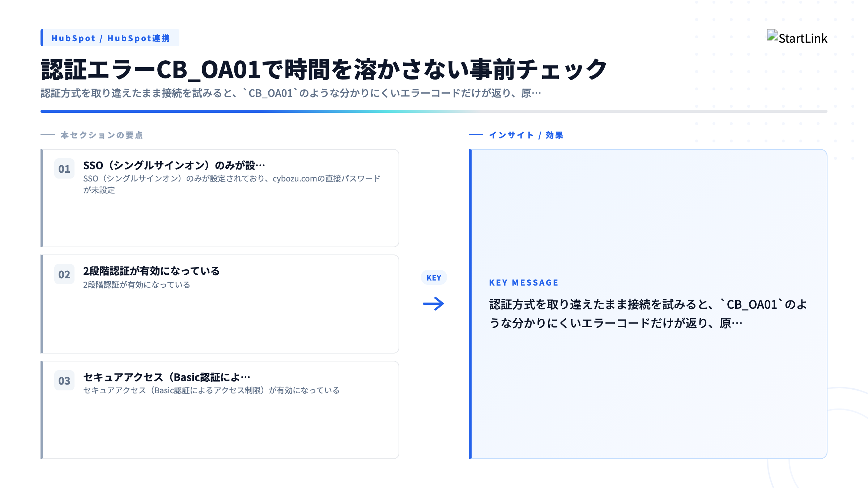The width and height of the screenshot is (868, 488).
Task: Select the HubSpot / HubSpot連携 category tag
Action: pos(110,38)
